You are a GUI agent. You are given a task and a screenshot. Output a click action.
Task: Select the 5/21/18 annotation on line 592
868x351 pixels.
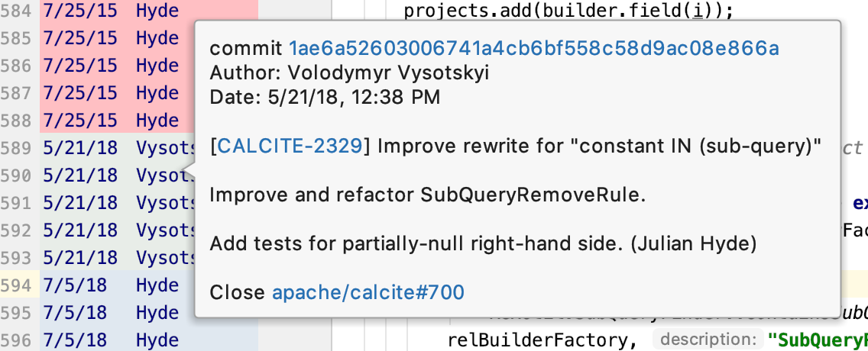tap(80, 230)
